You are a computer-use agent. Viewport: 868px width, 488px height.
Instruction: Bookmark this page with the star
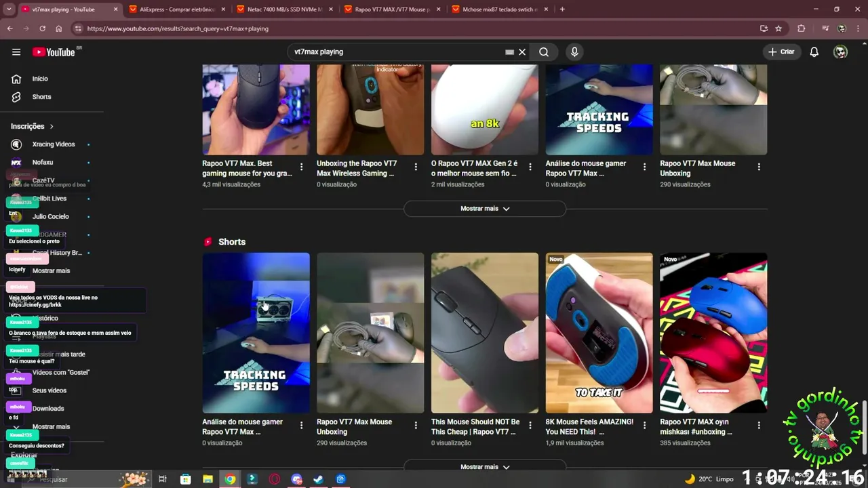pyautogui.click(x=778, y=28)
